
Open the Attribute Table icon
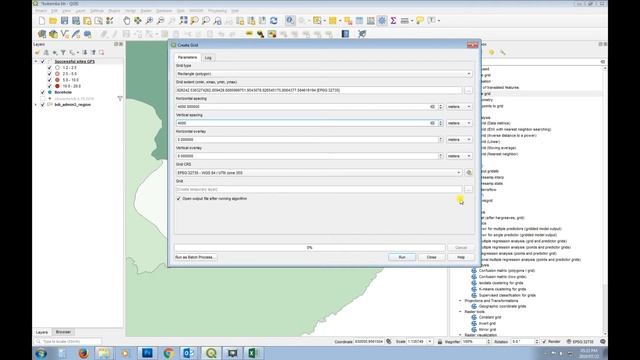click(x=359, y=20)
